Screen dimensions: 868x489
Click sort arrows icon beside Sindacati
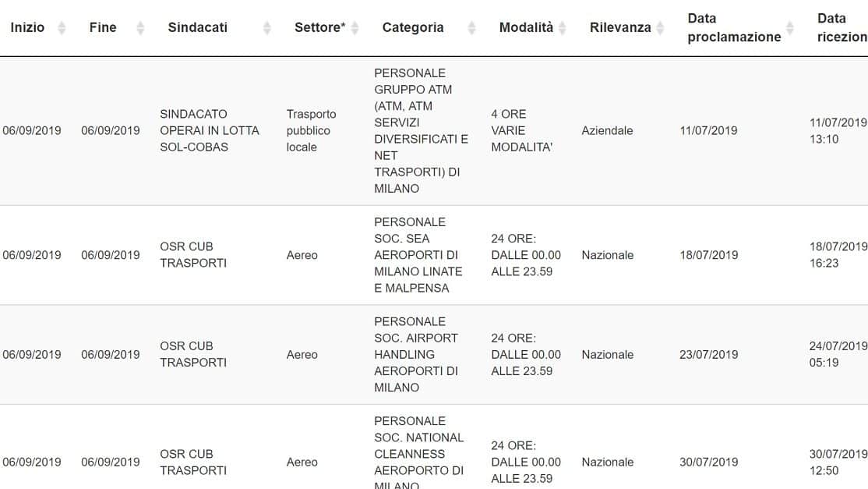pyautogui.click(x=266, y=28)
